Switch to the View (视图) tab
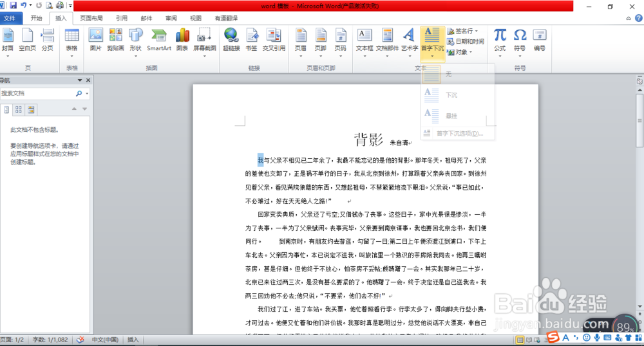Image resolution: width=644 pixels, height=346 pixels. point(196,18)
